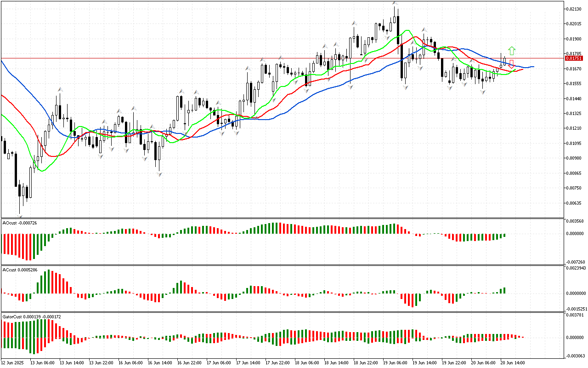Select the right end of blue Alligator line
Image resolution: width=588 pixels, height=368 pixels.
point(533,67)
